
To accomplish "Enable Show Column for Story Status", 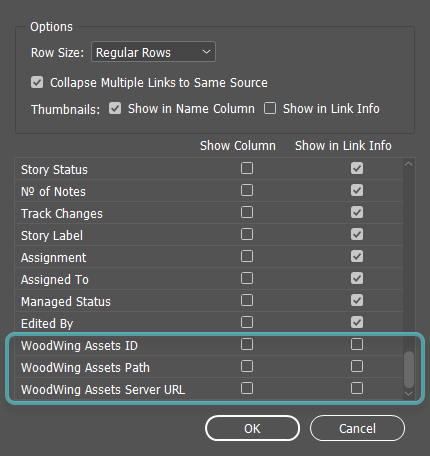I will [x=247, y=168].
